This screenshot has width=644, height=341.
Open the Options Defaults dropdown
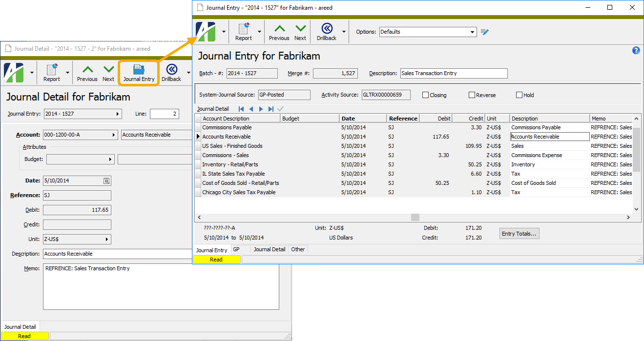coord(472,32)
